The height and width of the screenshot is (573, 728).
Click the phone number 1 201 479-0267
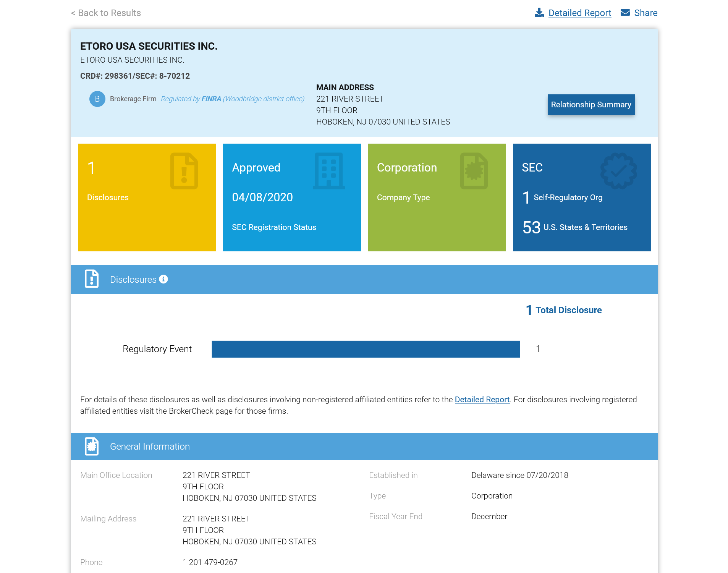[210, 562]
